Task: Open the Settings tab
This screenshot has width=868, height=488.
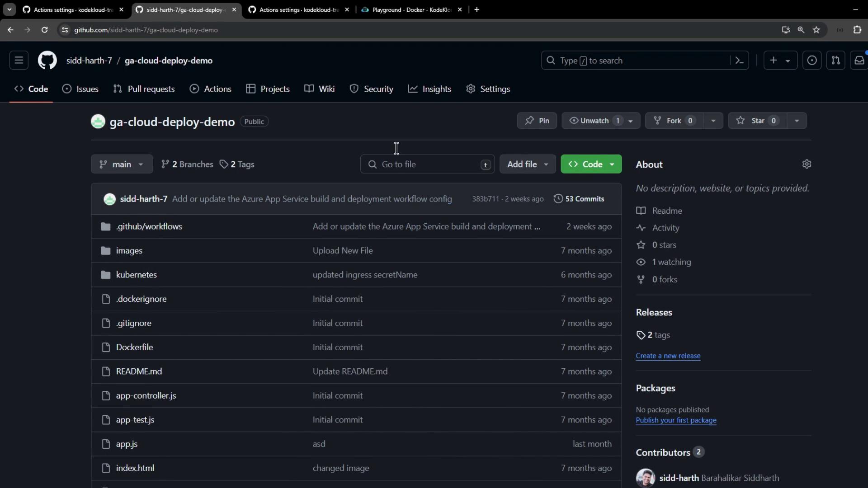Action: (488, 89)
